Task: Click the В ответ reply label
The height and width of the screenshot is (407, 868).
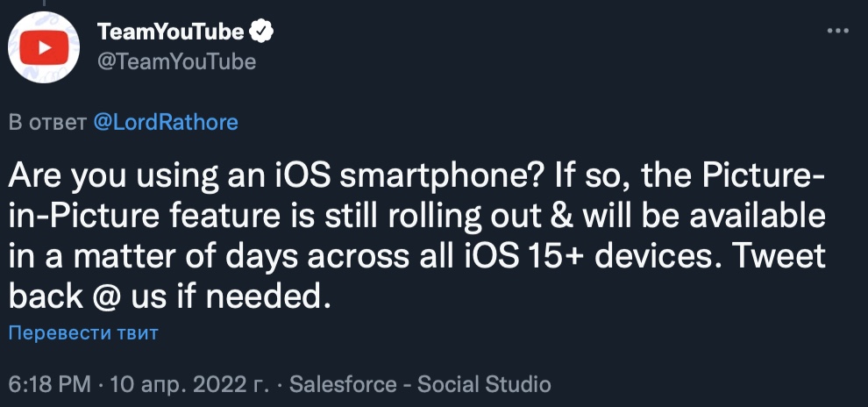Action: click(x=47, y=122)
